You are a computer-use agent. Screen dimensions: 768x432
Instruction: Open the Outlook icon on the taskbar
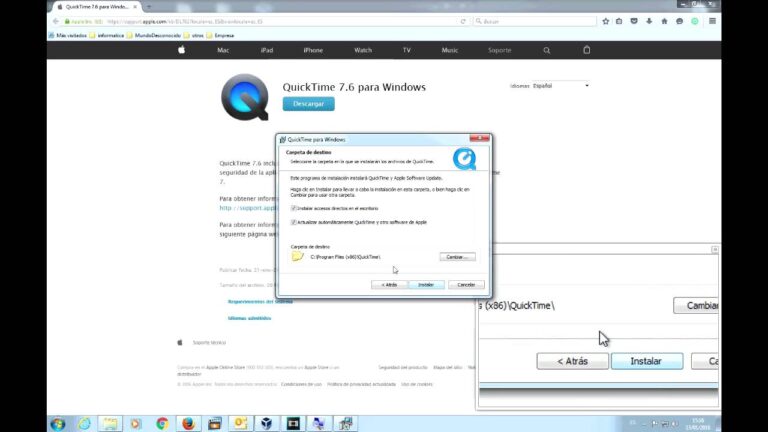[240, 424]
